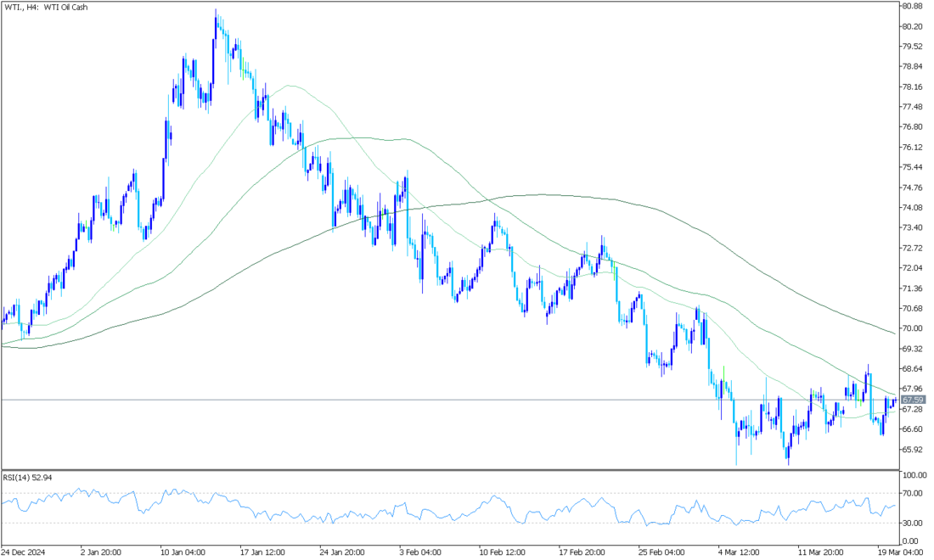Select the 70.00 level on main price axis
934x560 pixels.
[x=912, y=328]
